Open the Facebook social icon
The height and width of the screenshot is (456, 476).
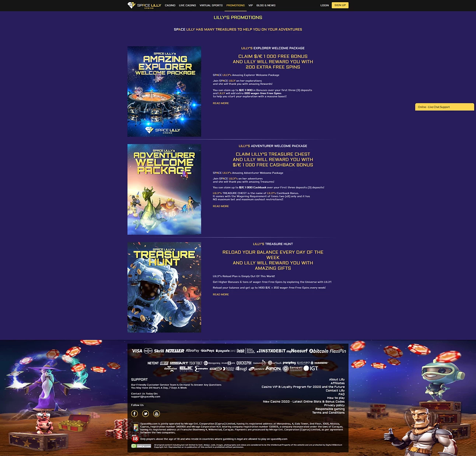tap(134, 414)
